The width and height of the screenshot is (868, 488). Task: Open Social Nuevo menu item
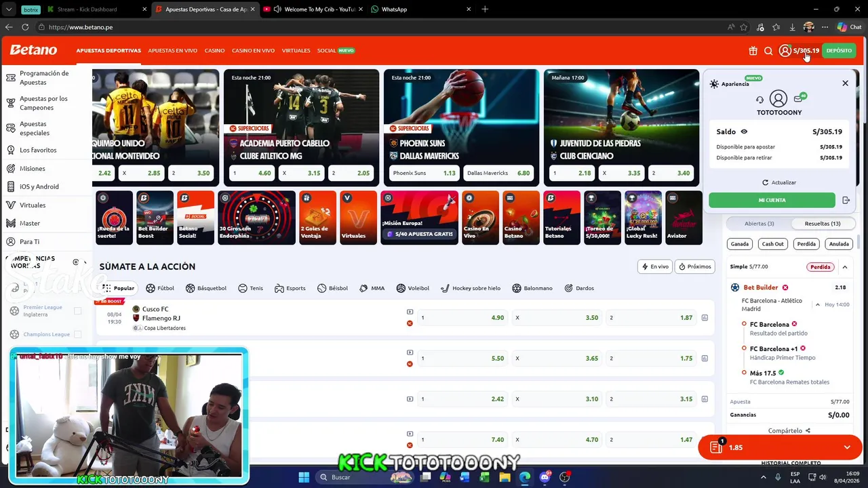(336, 51)
